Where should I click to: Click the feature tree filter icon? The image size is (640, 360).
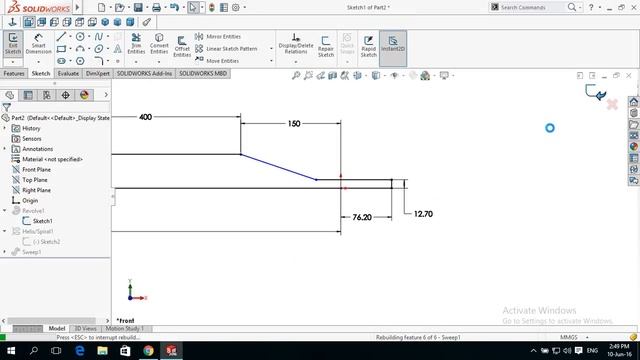coord(7,107)
